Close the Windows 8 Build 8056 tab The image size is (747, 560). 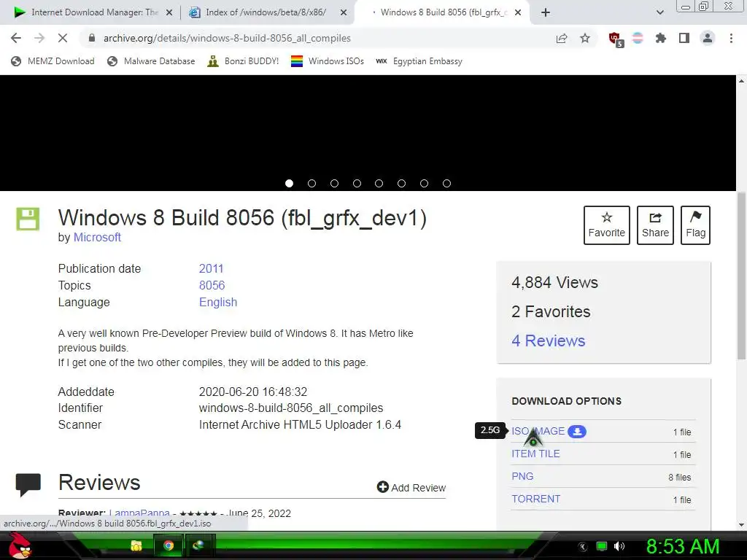(519, 13)
